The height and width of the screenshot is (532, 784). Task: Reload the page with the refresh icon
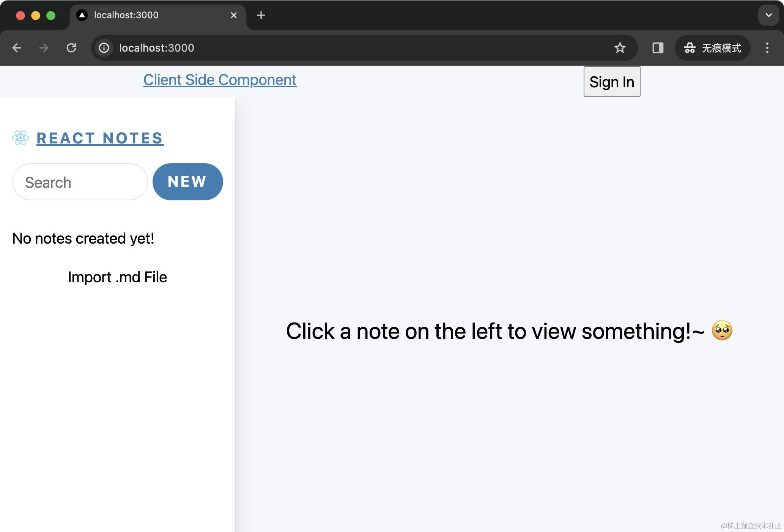[71, 48]
